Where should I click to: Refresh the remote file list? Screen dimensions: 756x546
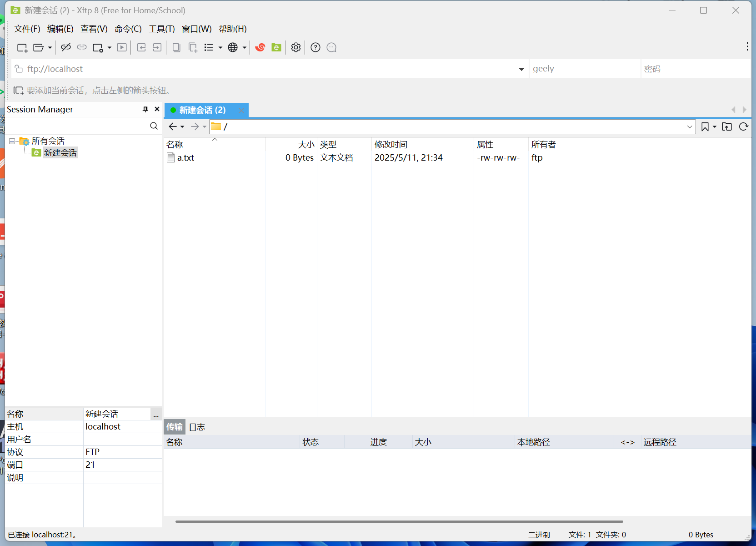pyautogui.click(x=744, y=126)
